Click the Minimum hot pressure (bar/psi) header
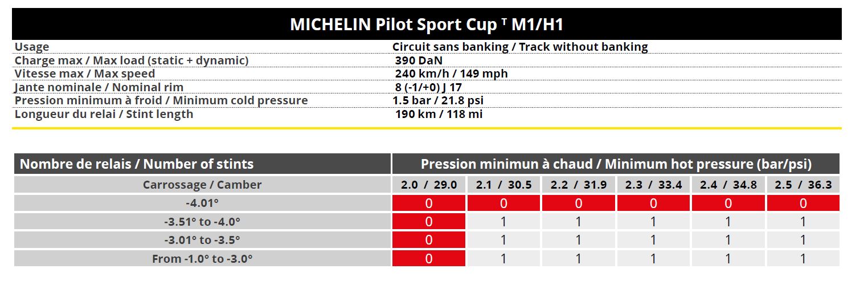The image size is (868, 289). [616, 164]
